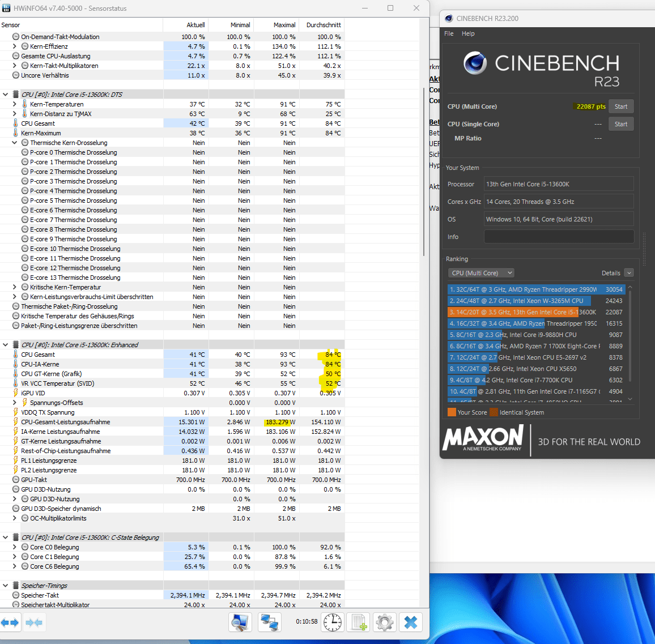The image size is (655, 644).
Task: Select the 13th Gen Intel Core i5-13600K ranking entry
Action: [x=536, y=312]
